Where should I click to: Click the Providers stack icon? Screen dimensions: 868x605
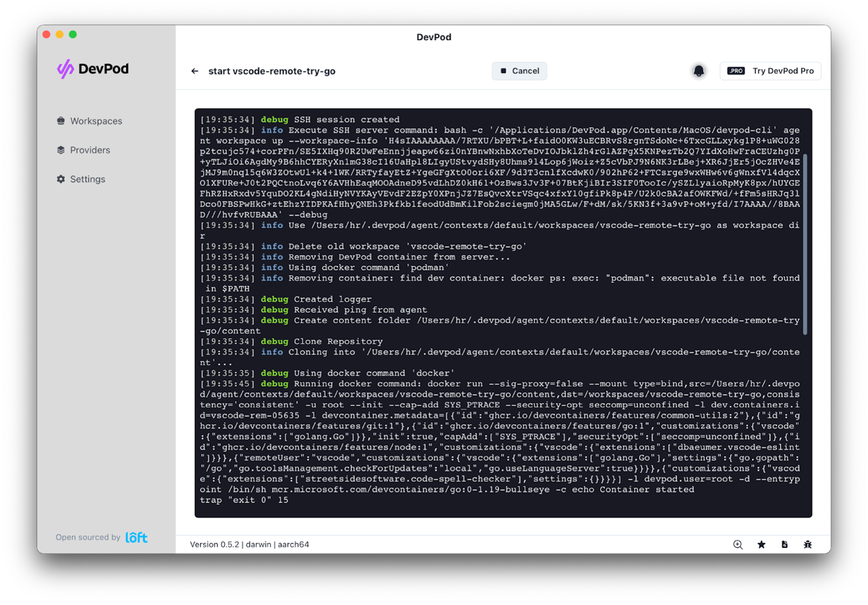[x=61, y=150]
